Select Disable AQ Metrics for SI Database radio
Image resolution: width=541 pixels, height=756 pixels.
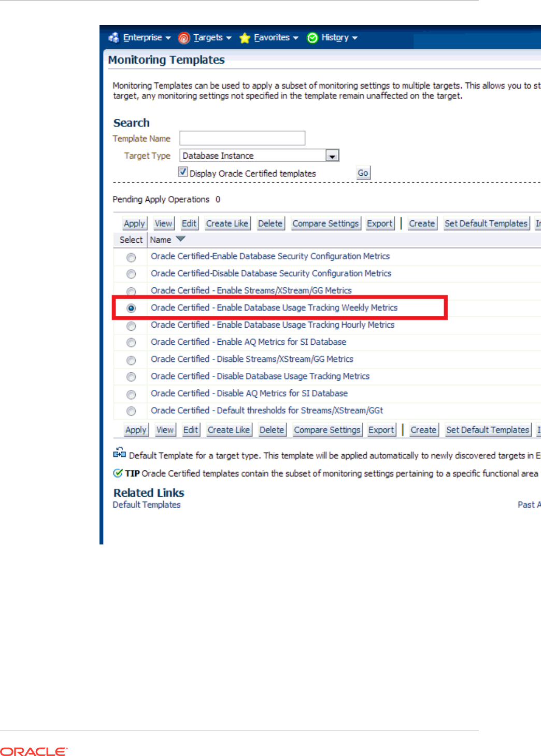click(131, 394)
